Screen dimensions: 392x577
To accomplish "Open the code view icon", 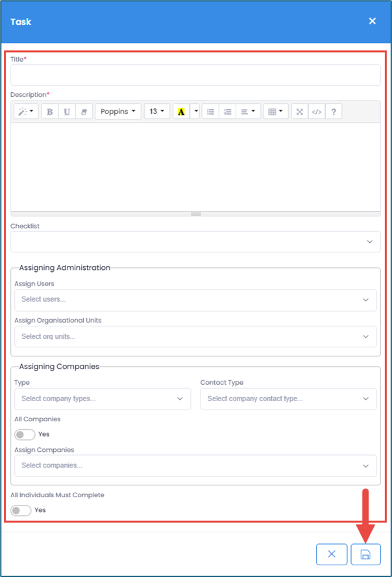I will [x=316, y=112].
